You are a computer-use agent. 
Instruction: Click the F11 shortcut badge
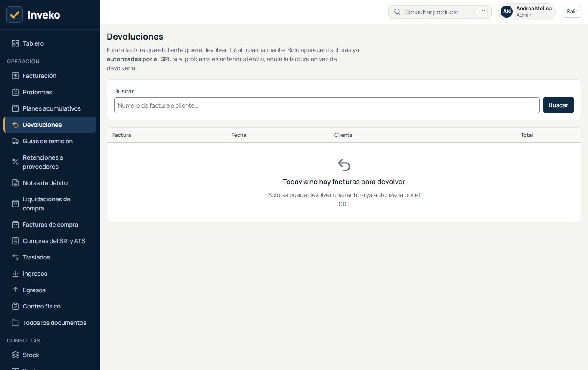[483, 12]
